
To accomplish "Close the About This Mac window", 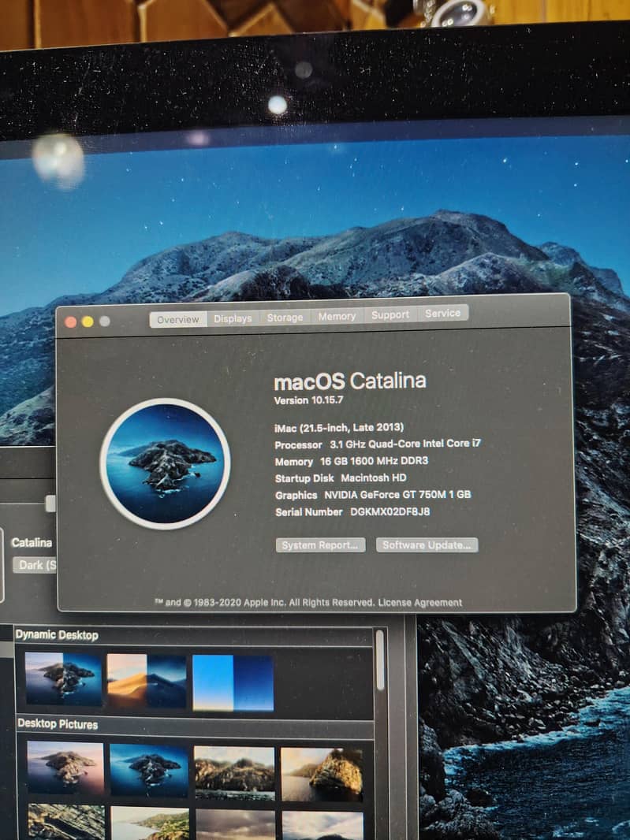I will coord(70,322).
